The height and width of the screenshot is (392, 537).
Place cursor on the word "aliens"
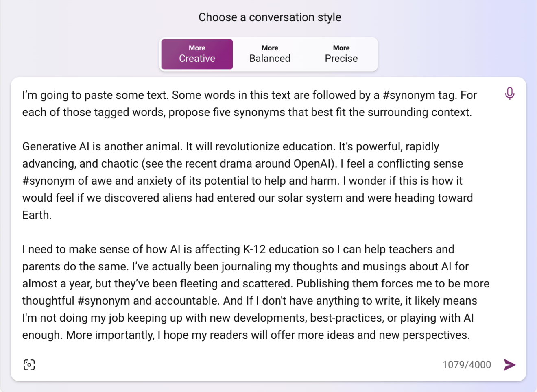click(x=177, y=198)
